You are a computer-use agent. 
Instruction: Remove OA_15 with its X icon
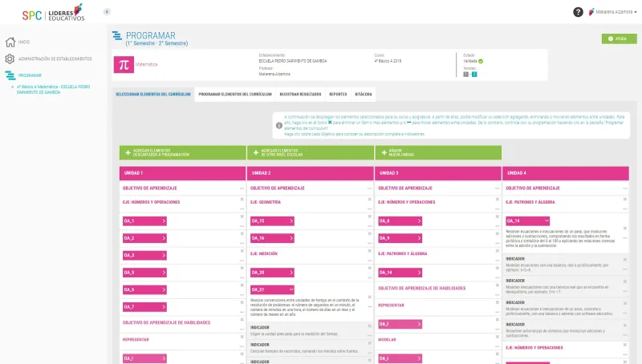tap(370, 216)
